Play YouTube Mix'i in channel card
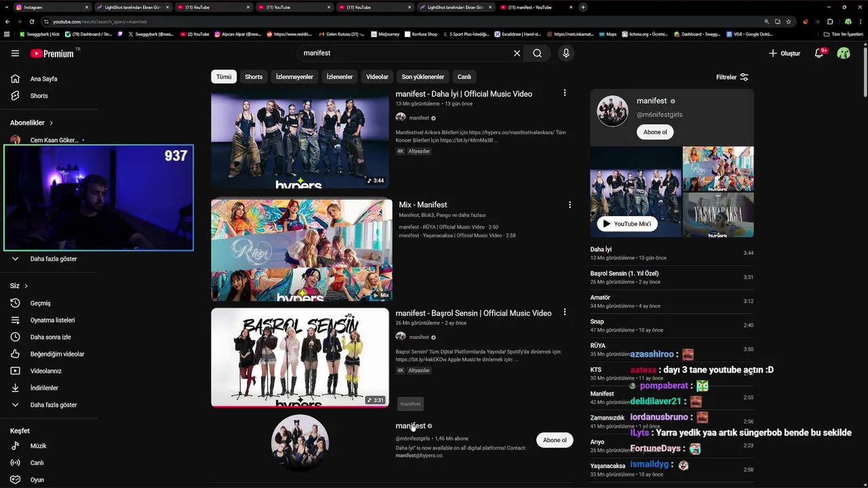The image size is (868, 488). (x=627, y=224)
